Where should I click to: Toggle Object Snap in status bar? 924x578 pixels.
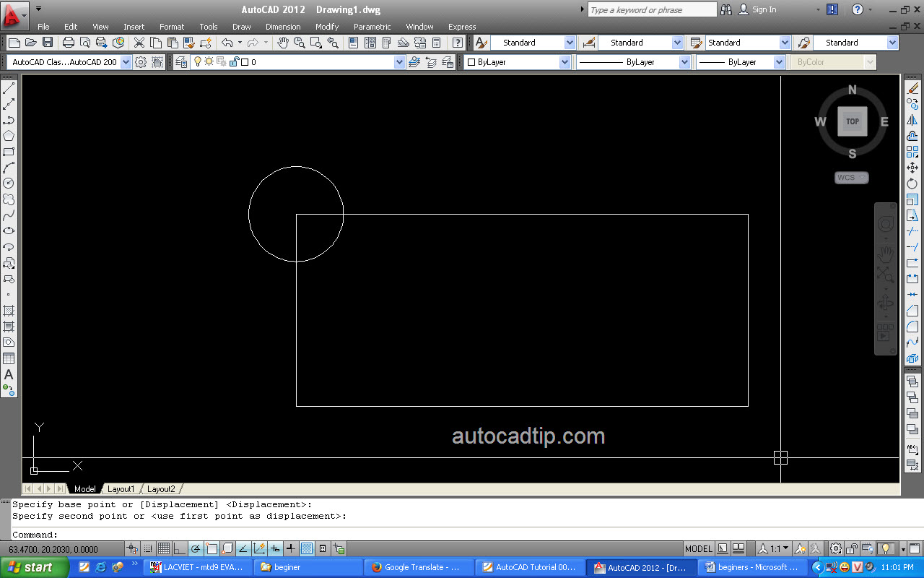(x=212, y=548)
